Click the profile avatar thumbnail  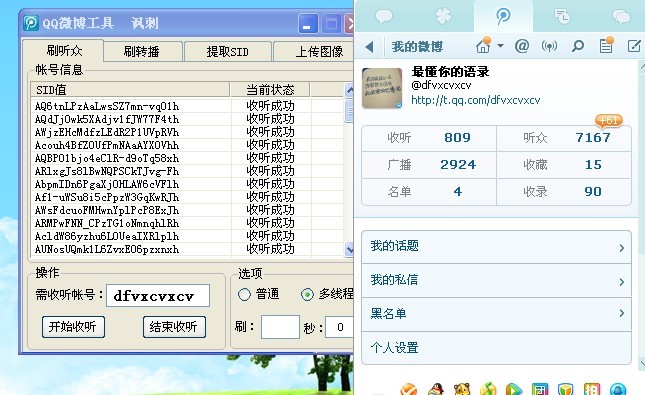click(x=382, y=88)
